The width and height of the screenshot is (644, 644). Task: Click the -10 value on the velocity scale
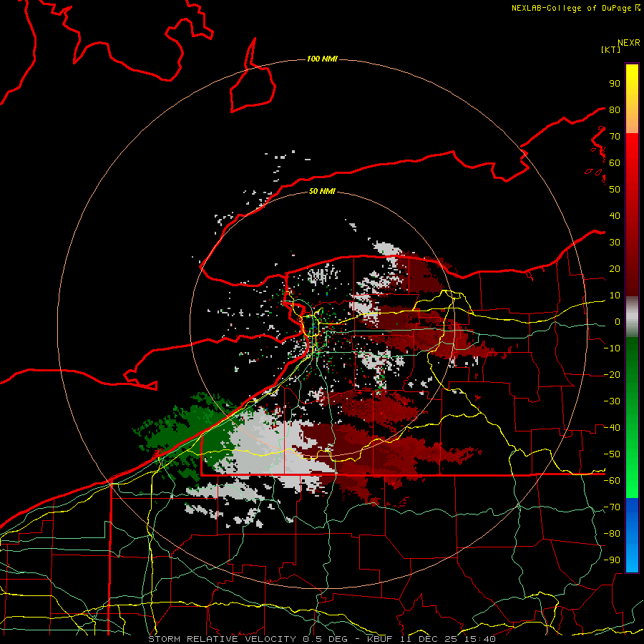click(x=612, y=348)
